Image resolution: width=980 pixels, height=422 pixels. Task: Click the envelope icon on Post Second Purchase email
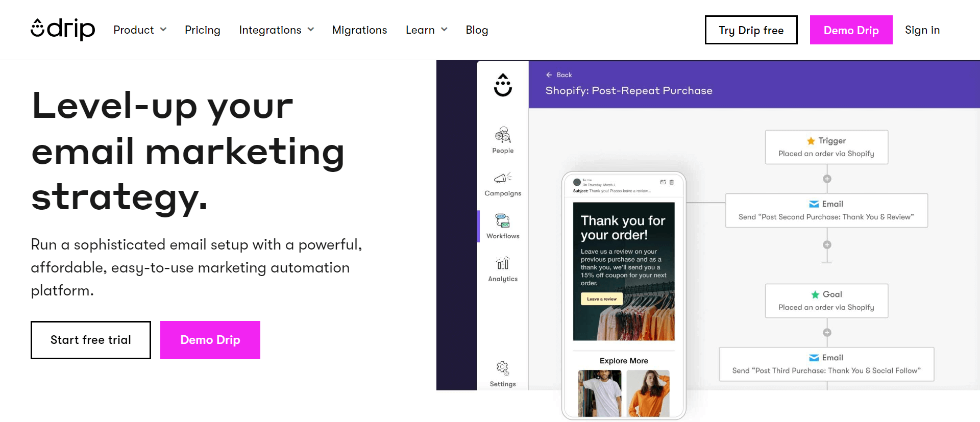[x=814, y=204]
